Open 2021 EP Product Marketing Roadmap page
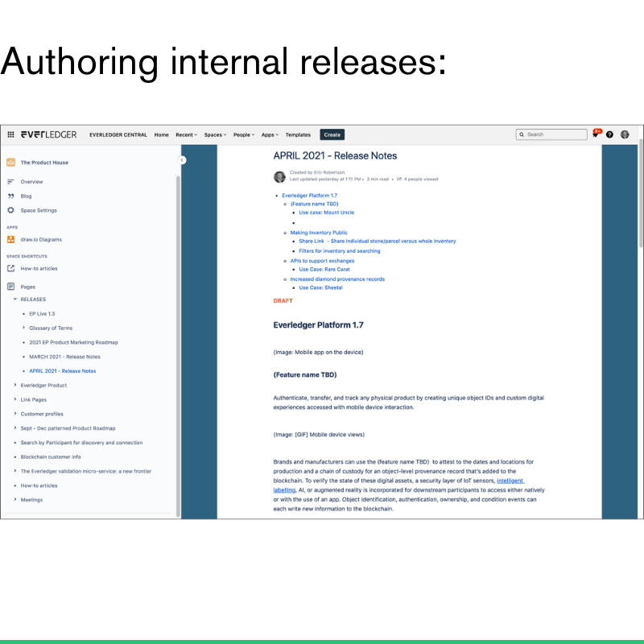 tap(73, 342)
